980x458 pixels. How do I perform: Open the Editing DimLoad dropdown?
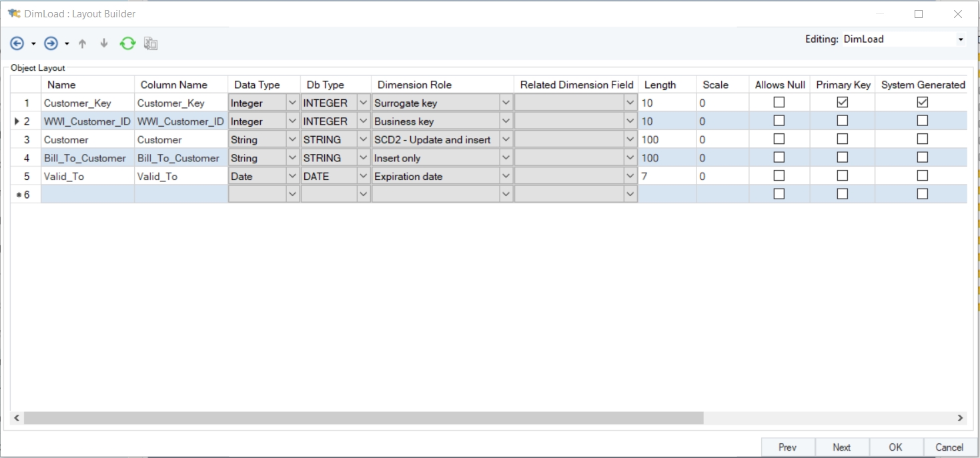coord(961,39)
